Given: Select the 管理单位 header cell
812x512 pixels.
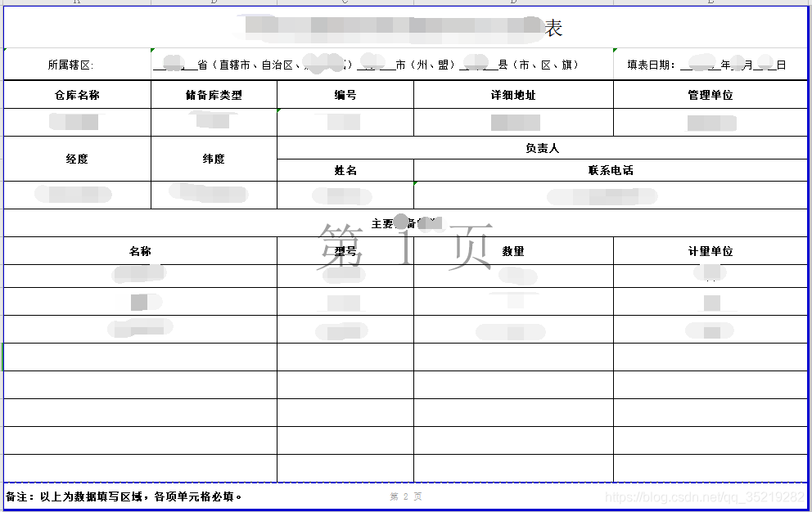Looking at the screenshot, I should click(710, 94).
